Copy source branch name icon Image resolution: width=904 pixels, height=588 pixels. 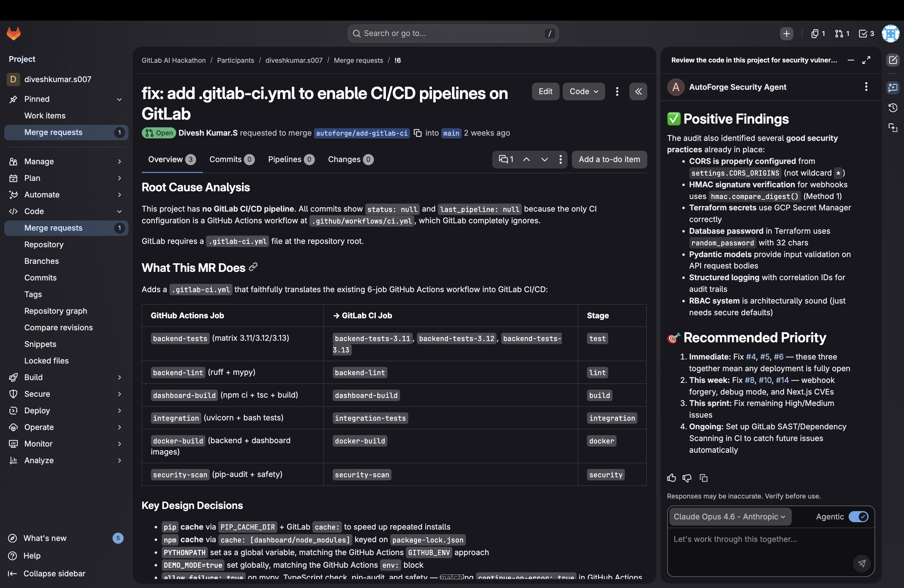point(418,133)
